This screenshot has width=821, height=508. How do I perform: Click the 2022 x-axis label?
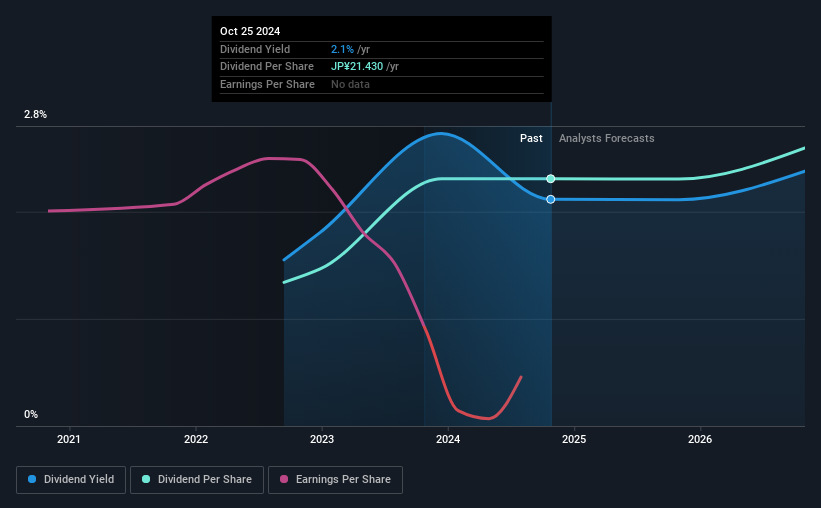196,439
